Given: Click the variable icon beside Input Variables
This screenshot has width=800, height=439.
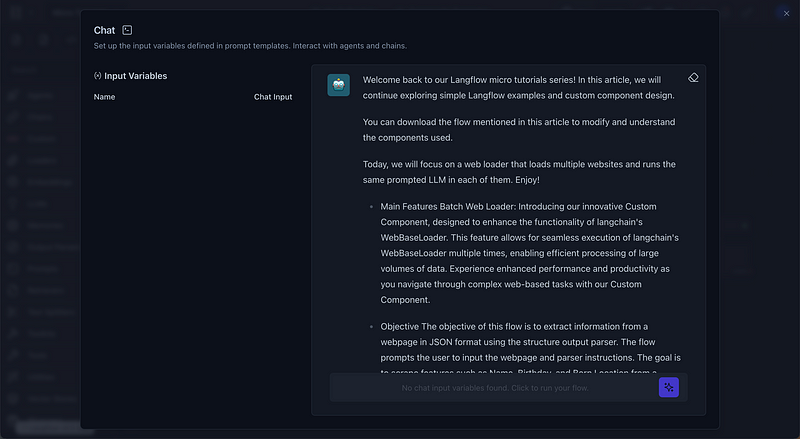Looking at the screenshot, I should (x=97, y=76).
